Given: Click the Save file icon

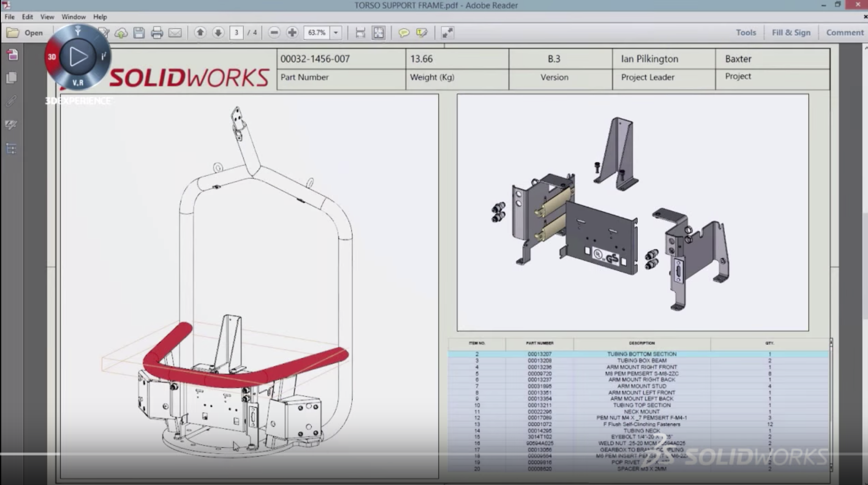Looking at the screenshot, I should (139, 33).
